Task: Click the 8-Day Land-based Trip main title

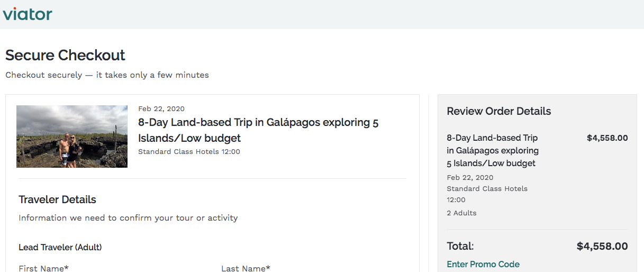Action: point(258,130)
